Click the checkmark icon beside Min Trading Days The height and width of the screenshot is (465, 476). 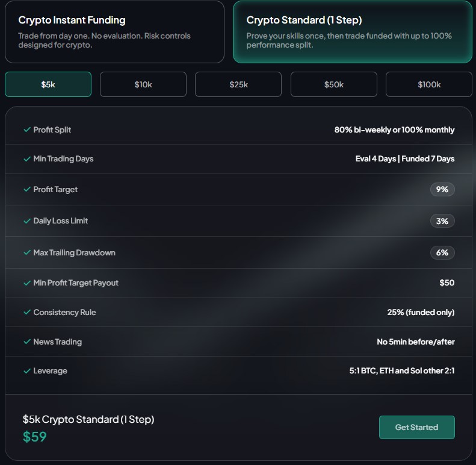[26, 159]
